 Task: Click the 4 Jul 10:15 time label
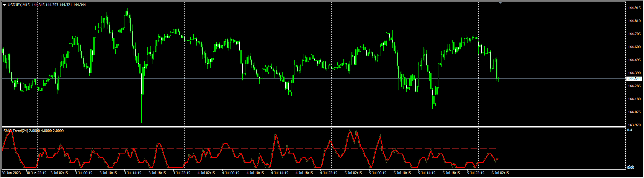[256, 173]
